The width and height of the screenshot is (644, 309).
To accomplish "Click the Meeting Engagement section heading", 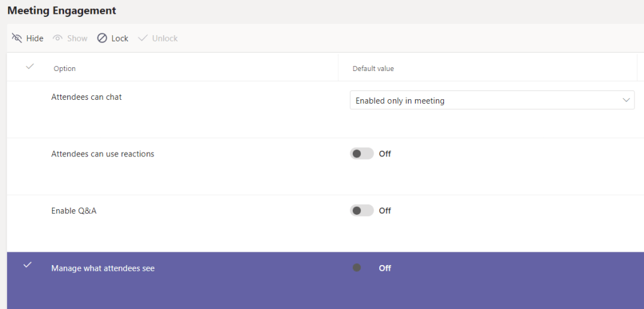I will point(62,11).
